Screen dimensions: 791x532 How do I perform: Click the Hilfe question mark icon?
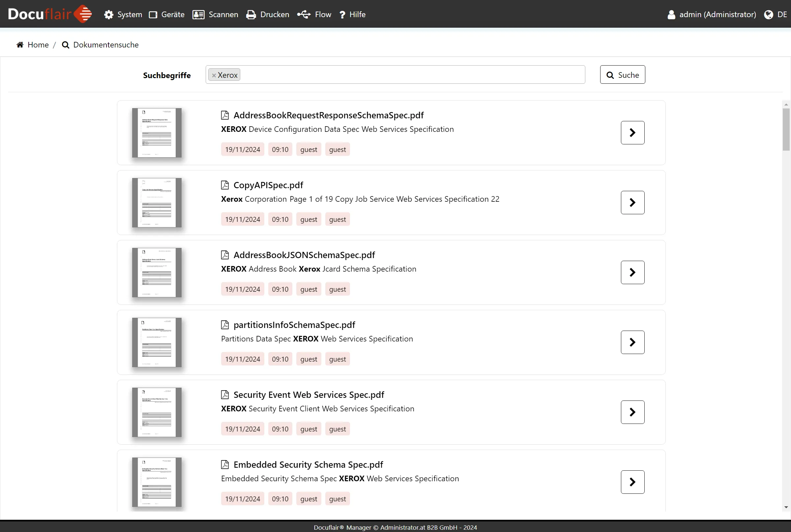[342, 15]
